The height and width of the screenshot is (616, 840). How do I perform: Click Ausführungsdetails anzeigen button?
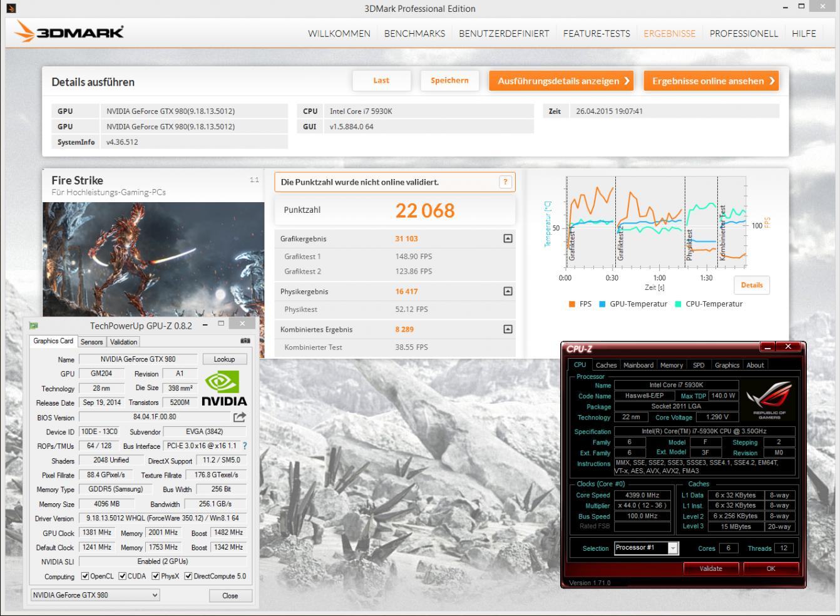[x=561, y=81]
